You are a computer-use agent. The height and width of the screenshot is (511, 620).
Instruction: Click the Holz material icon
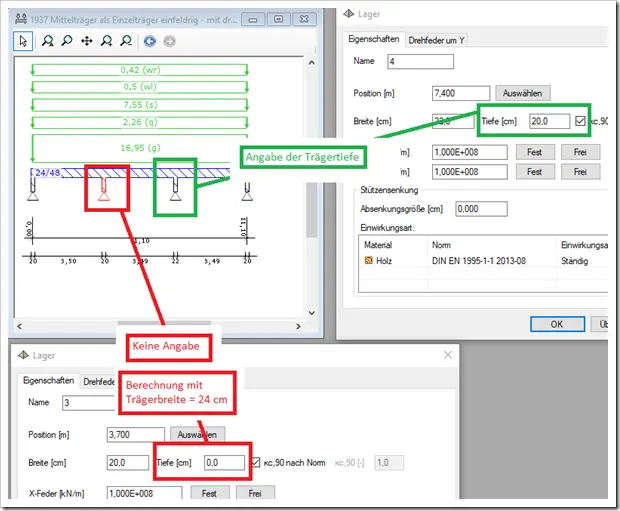click(x=369, y=260)
